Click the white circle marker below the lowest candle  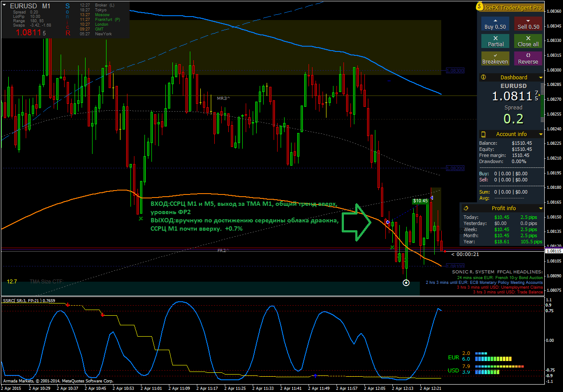tap(406, 283)
